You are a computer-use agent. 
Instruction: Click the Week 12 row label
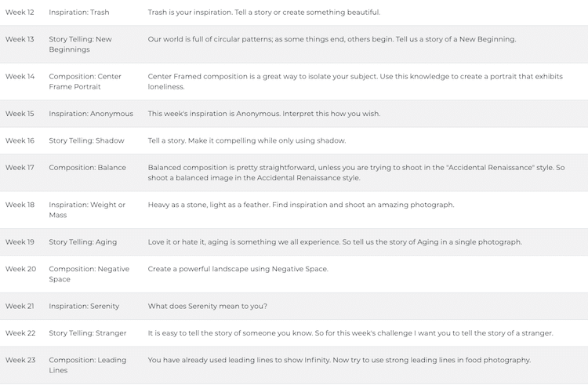click(x=20, y=13)
